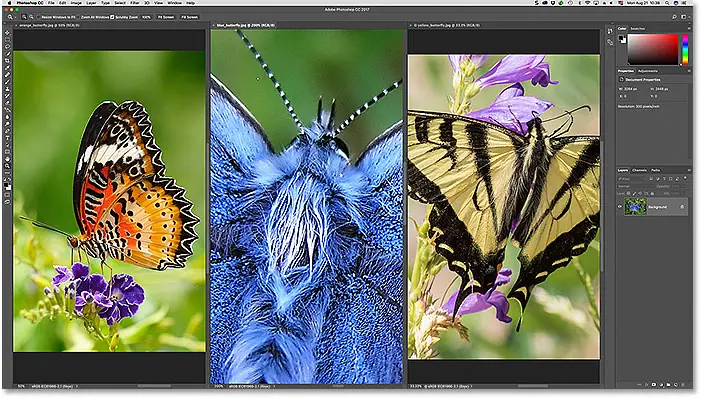Select the Lasso tool
This screenshot has height=398, width=701.
coord(8,47)
